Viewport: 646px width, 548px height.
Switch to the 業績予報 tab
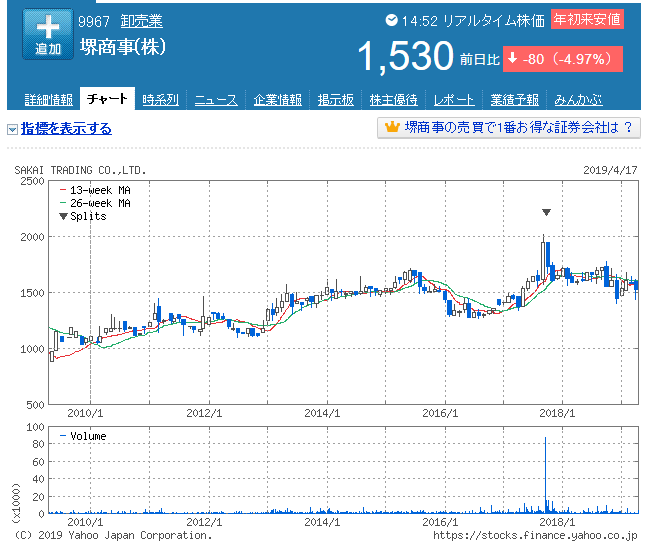pos(514,100)
